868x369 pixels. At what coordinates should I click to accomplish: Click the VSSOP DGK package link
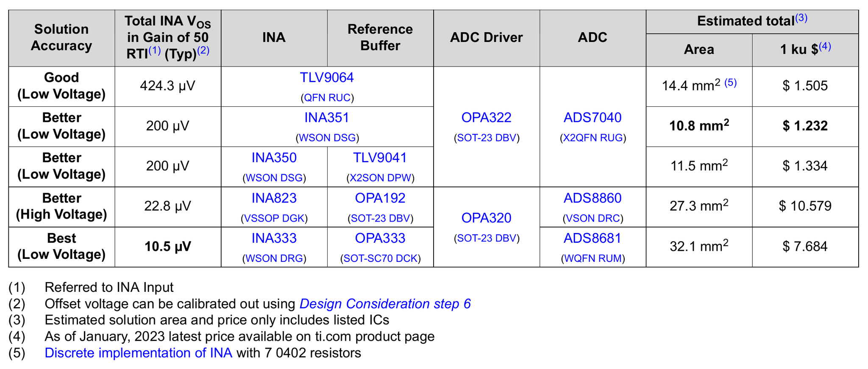274,219
